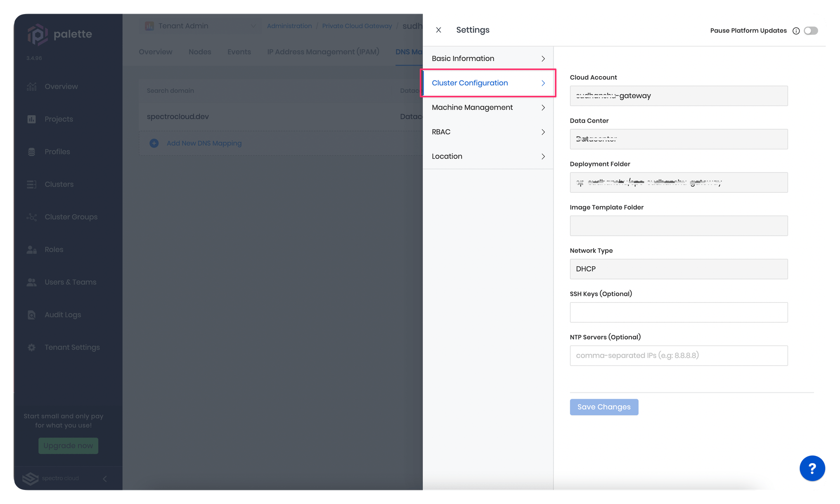Click the Tenant Settings gear icon
This screenshot has width=840, height=504.
point(32,348)
